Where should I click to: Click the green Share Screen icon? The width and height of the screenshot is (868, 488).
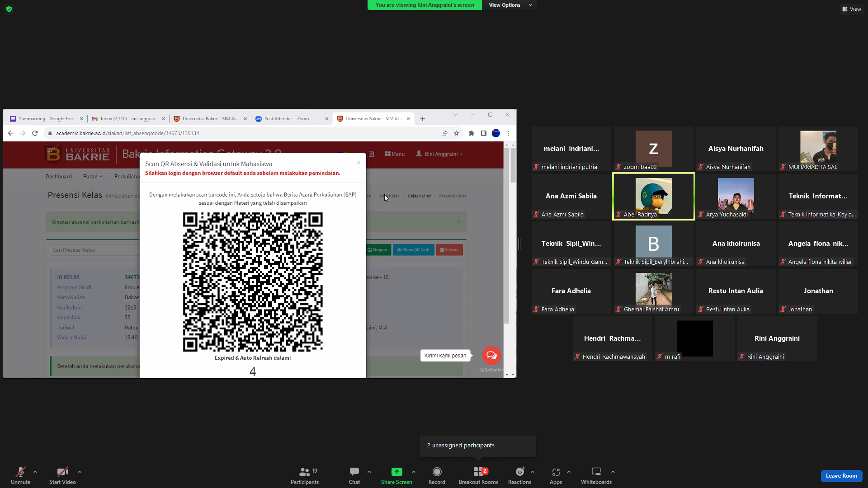pyautogui.click(x=396, y=472)
